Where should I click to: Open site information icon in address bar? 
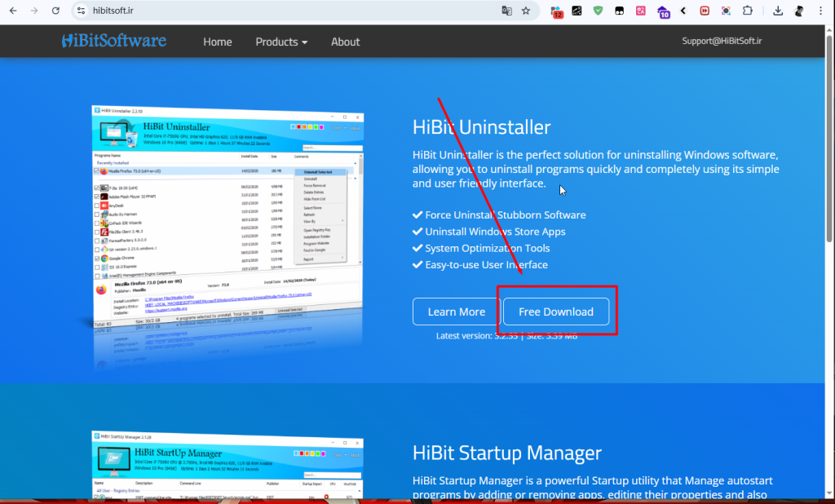tap(81, 11)
